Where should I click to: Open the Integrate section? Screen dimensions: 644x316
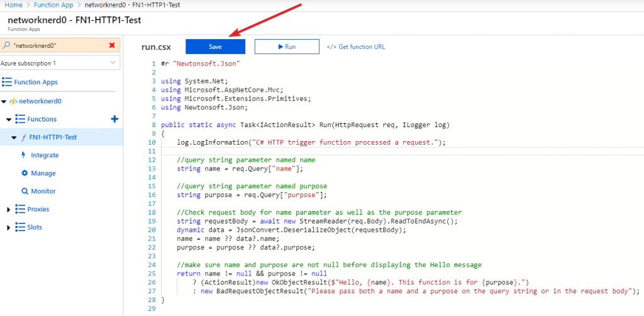[45, 155]
